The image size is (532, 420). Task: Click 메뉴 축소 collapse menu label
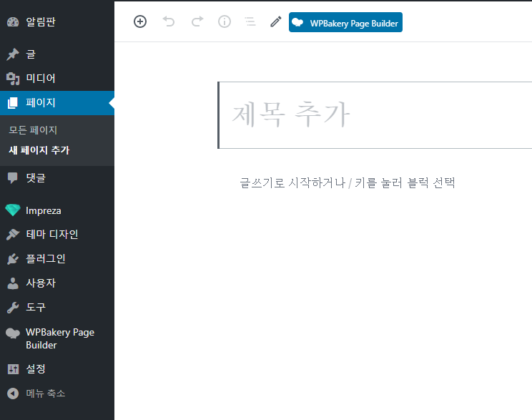pyautogui.click(x=46, y=394)
